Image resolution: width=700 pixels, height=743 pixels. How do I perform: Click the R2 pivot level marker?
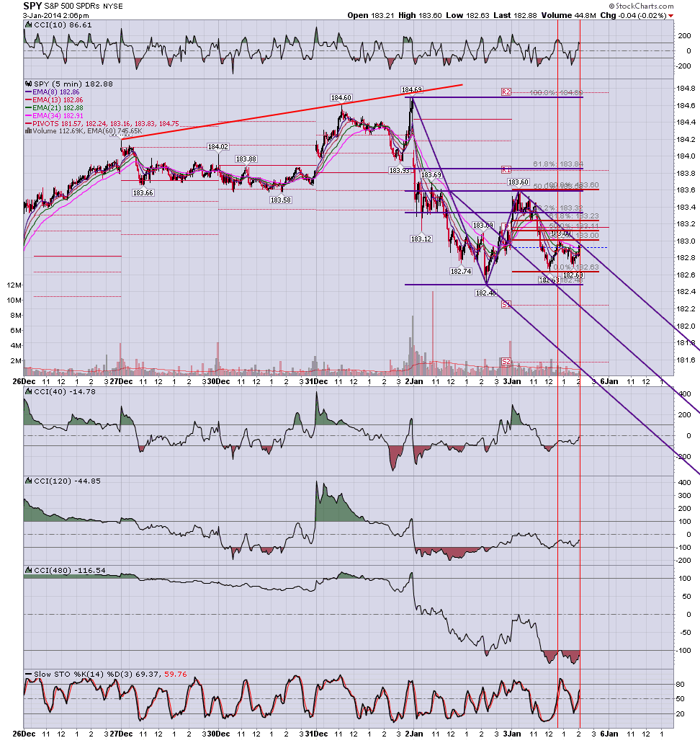506,92
